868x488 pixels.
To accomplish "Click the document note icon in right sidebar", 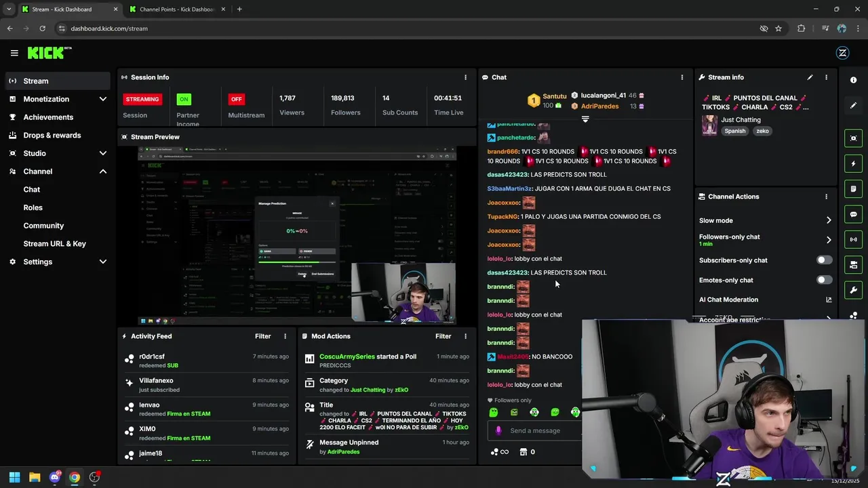I will point(854,189).
